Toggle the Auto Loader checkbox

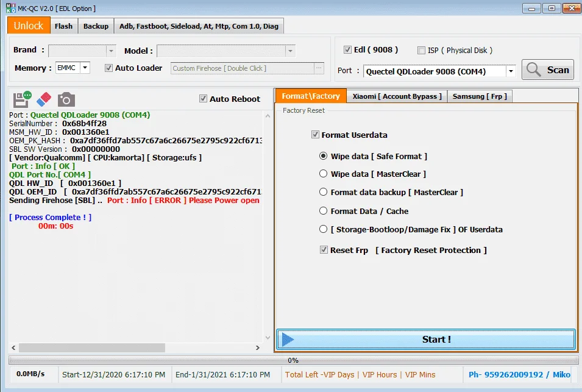point(108,68)
